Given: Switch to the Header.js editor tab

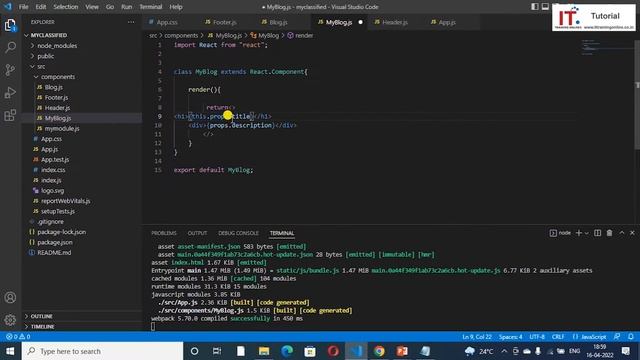Looking at the screenshot, I should pyautogui.click(x=394, y=22).
